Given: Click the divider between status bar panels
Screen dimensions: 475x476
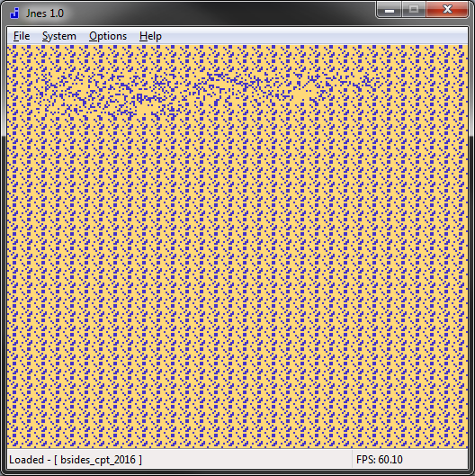Looking at the screenshot, I should (x=352, y=459).
